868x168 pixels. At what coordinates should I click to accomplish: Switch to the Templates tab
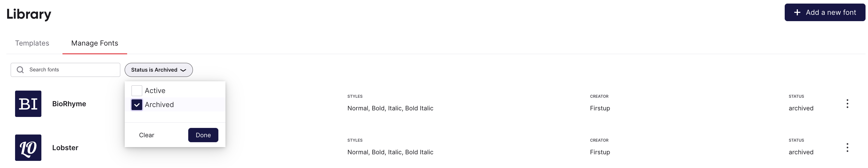click(x=32, y=43)
